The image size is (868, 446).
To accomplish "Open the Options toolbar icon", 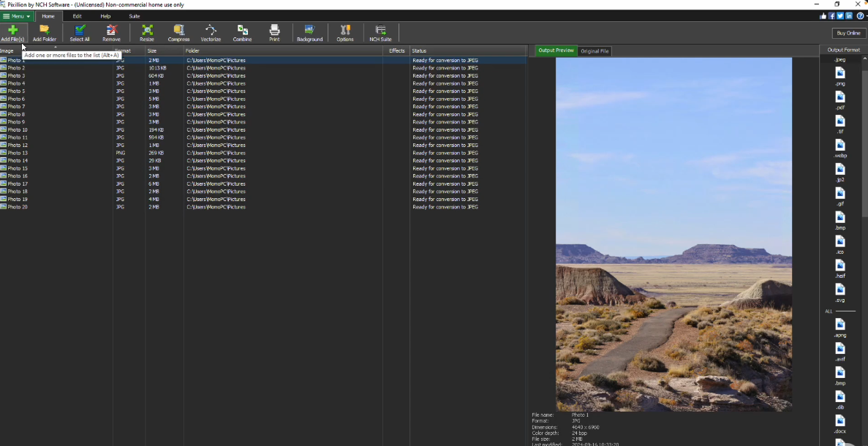I will point(345,33).
